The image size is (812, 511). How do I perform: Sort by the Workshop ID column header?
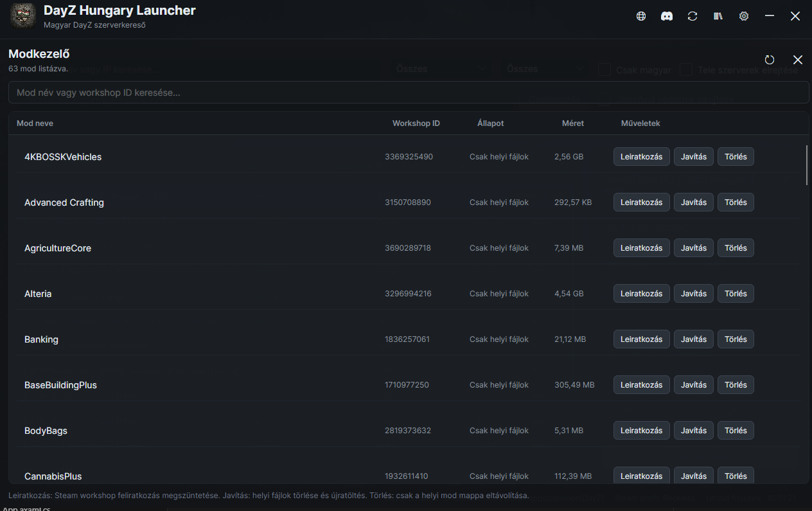[416, 123]
